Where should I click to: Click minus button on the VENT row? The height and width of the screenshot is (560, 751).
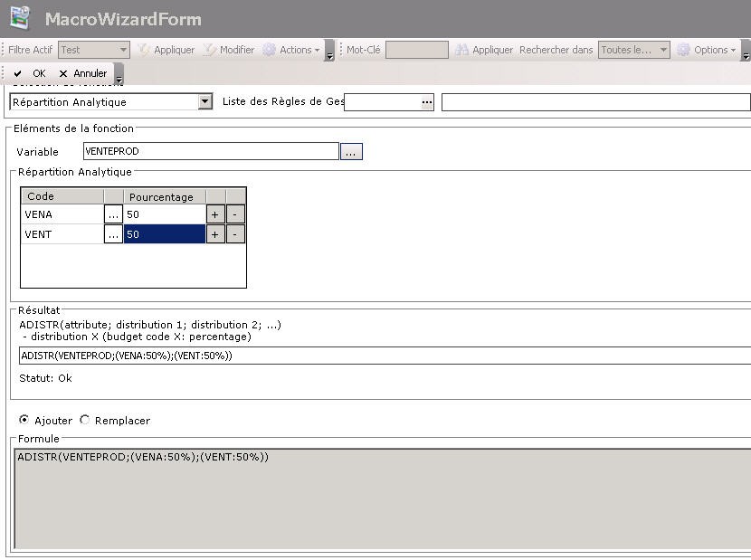[235, 234]
